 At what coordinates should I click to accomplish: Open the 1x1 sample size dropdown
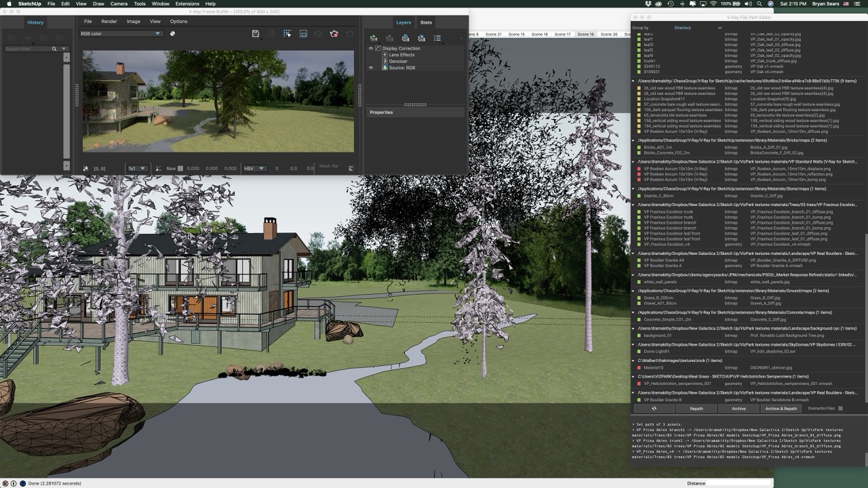click(138, 168)
